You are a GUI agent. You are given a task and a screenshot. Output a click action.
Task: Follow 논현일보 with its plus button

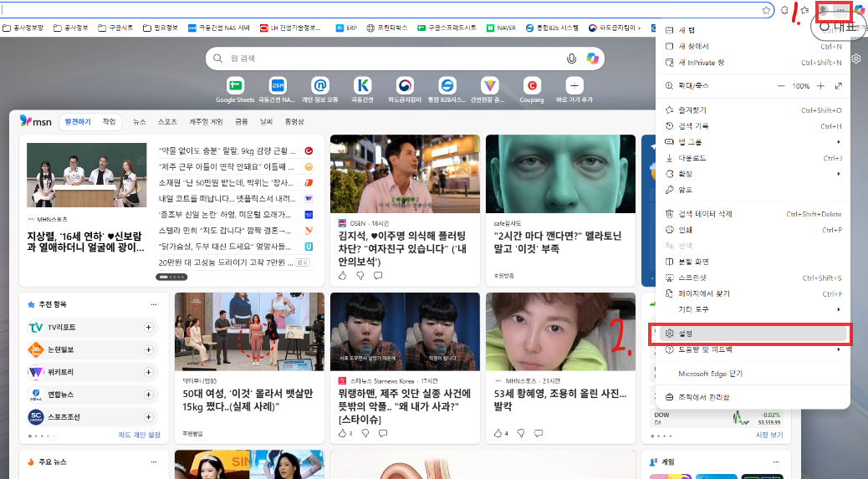coord(148,349)
